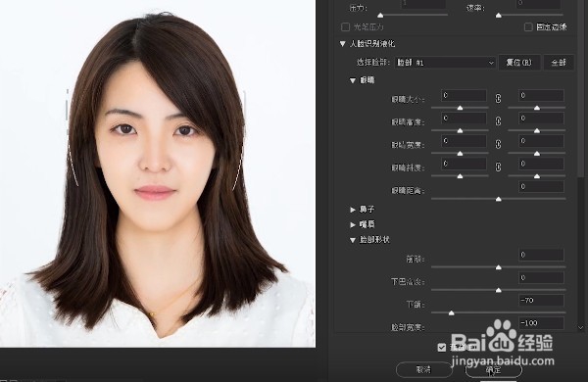Open the 选择脸部 face dropdown

pyautogui.click(x=446, y=63)
